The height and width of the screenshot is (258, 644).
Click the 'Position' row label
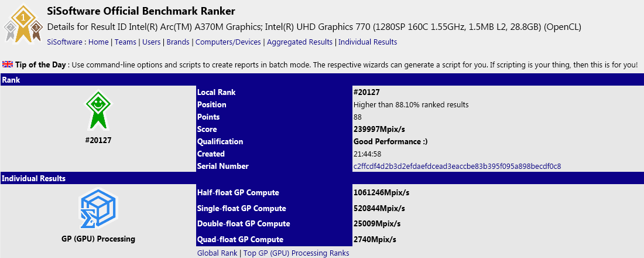[211, 104]
